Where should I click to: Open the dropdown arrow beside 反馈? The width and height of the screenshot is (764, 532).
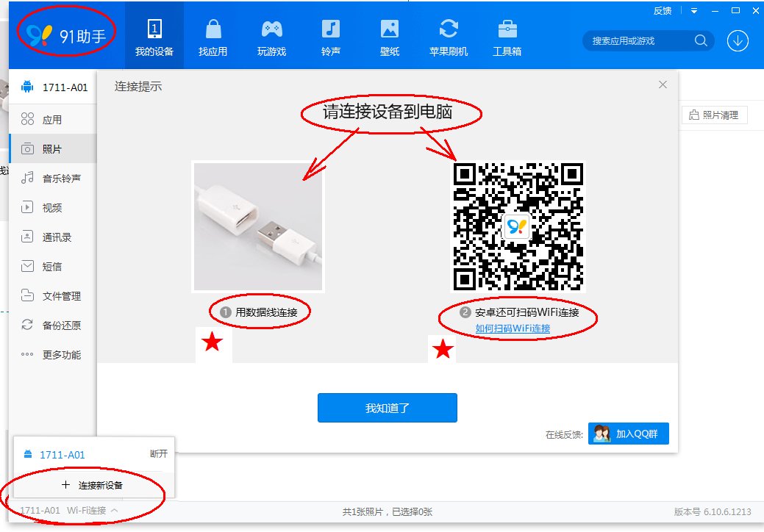pyautogui.click(x=694, y=10)
